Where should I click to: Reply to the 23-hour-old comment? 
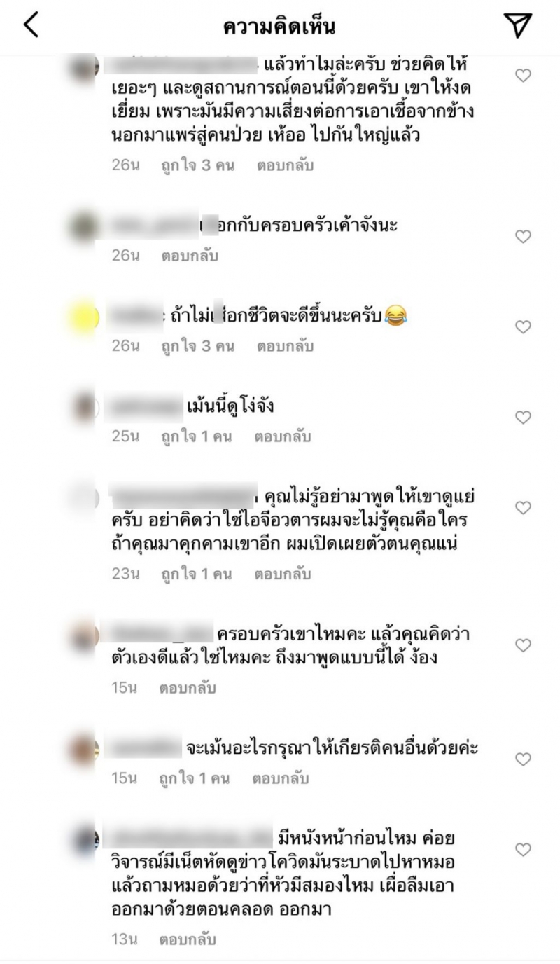click(x=282, y=574)
